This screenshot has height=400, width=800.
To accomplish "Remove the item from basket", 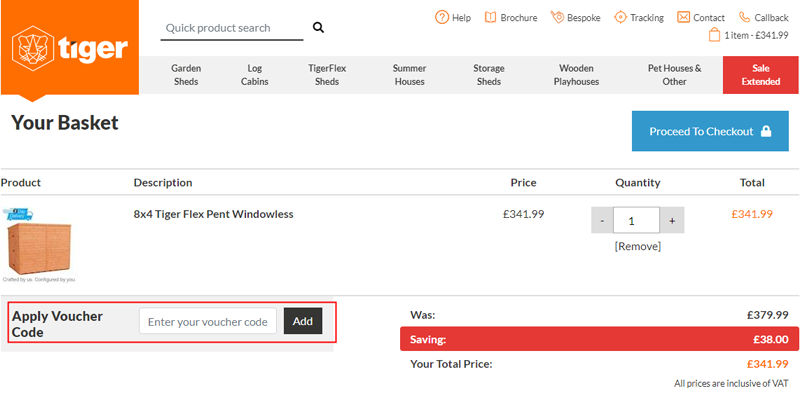I will pyautogui.click(x=636, y=246).
